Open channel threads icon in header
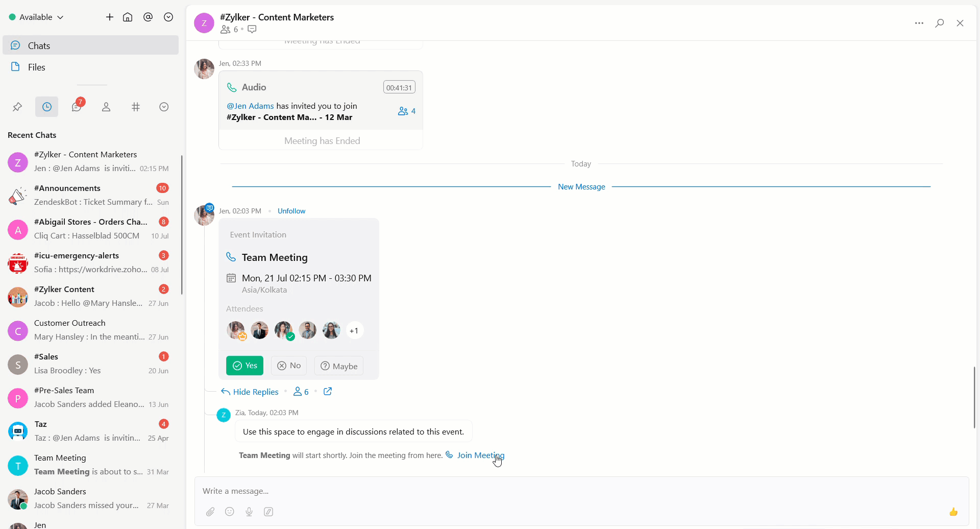980x529 pixels. (x=252, y=30)
